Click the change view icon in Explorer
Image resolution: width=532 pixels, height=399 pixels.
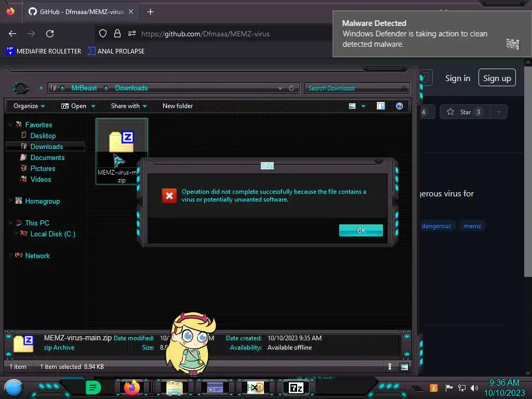tap(352, 106)
